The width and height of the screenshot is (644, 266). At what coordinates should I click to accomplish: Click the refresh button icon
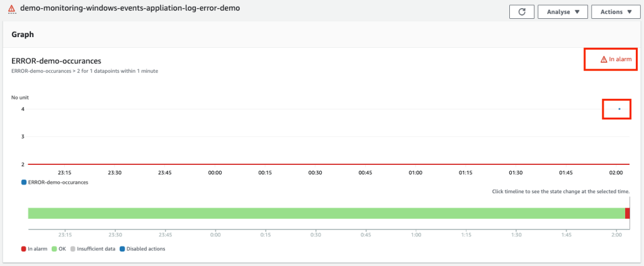coord(521,12)
